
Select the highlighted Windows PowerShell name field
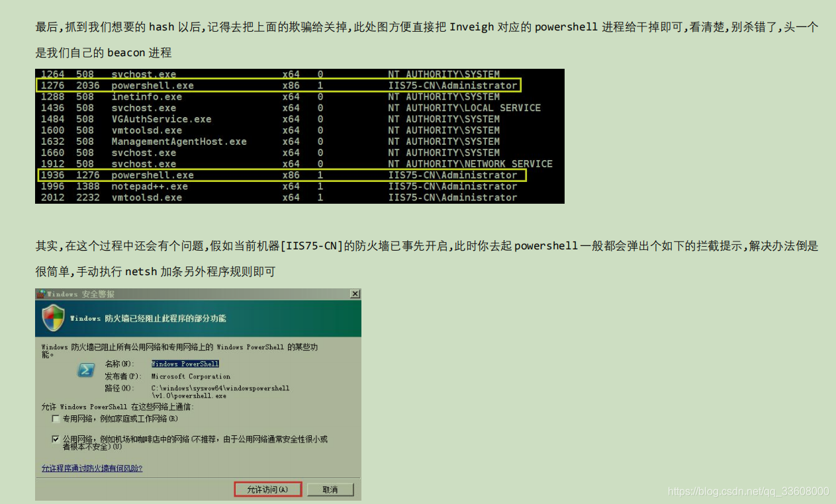pyautogui.click(x=185, y=364)
